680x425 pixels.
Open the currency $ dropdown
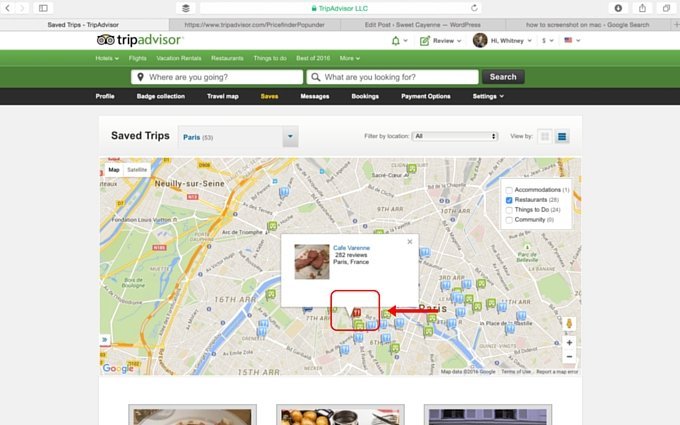548,40
